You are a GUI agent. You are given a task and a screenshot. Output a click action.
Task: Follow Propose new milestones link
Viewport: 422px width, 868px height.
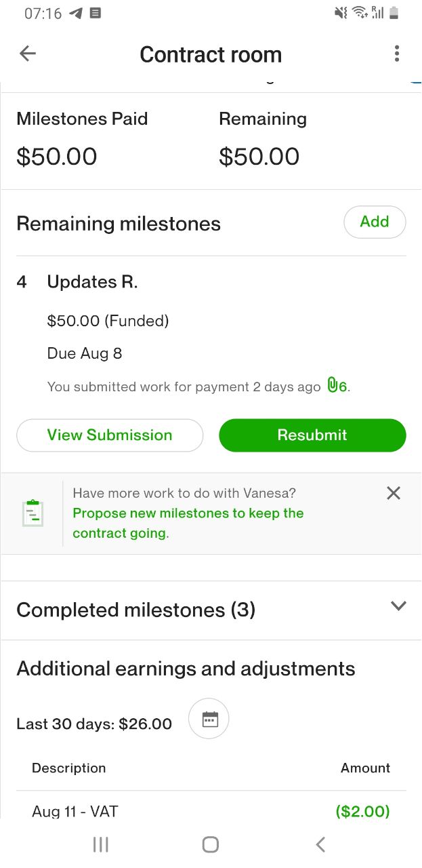click(188, 523)
